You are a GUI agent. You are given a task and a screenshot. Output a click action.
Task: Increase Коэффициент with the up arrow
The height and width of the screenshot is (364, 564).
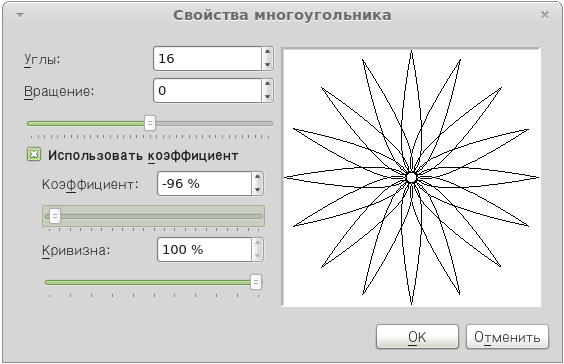(x=257, y=177)
